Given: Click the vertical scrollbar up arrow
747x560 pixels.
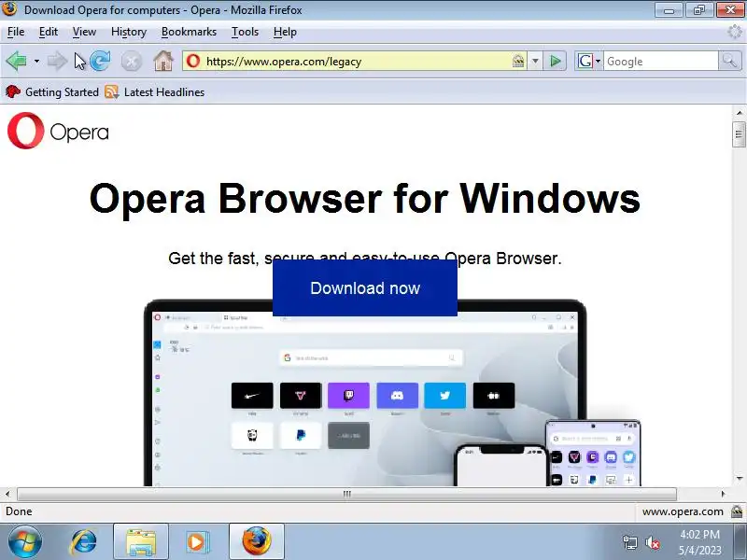Looking at the screenshot, I should pyautogui.click(x=739, y=113).
